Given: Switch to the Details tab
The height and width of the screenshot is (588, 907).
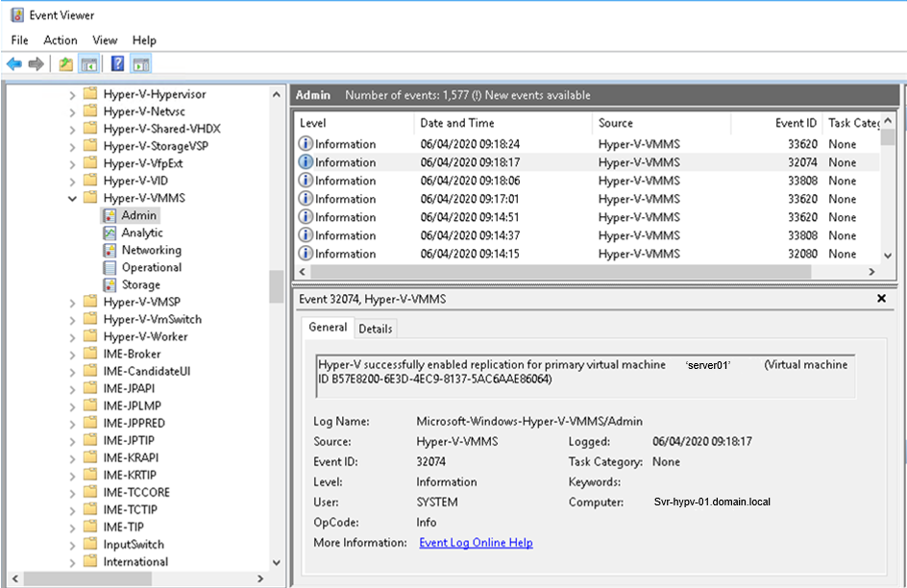Looking at the screenshot, I should tap(375, 329).
